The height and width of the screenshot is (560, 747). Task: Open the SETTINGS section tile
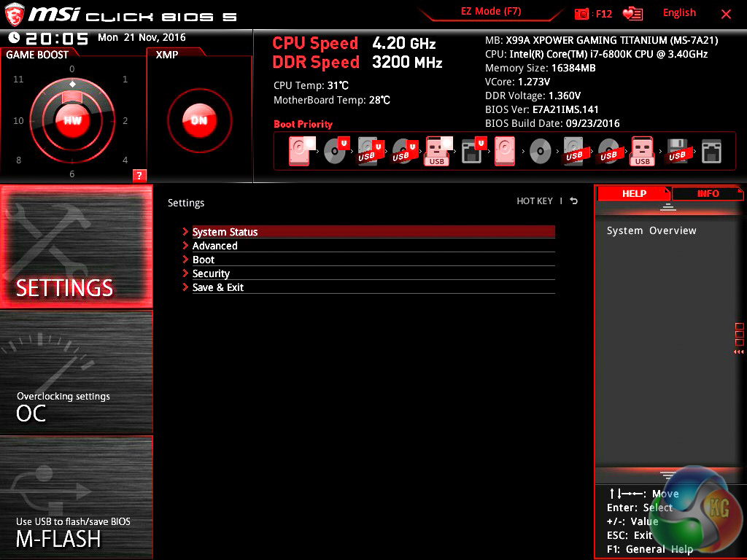tap(76, 246)
